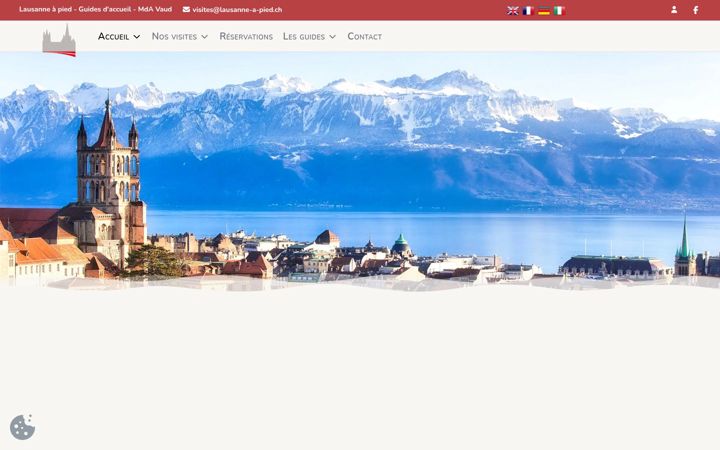
Task: Expand the Accueil dropdown chevron
Action: click(x=136, y=37)
